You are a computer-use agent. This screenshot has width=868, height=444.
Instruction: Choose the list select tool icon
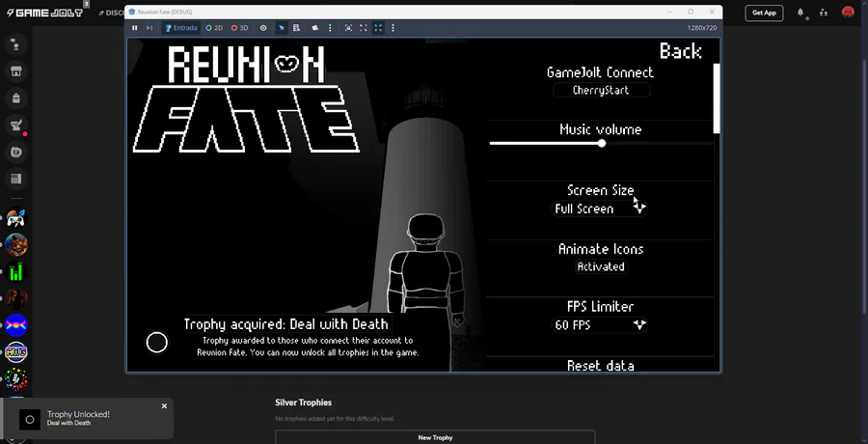point(297,28)
